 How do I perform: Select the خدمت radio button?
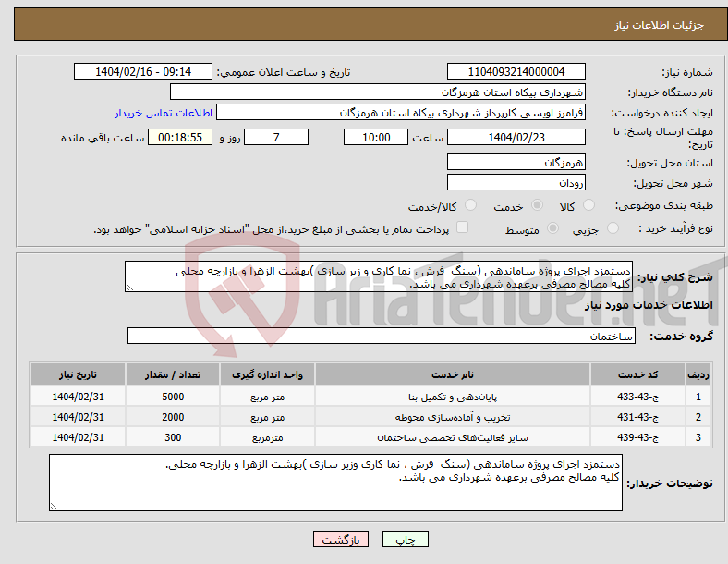537,205
